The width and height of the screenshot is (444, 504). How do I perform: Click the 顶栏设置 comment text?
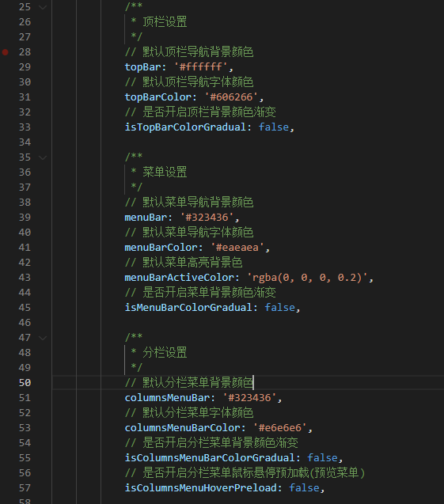coord(165,22)
